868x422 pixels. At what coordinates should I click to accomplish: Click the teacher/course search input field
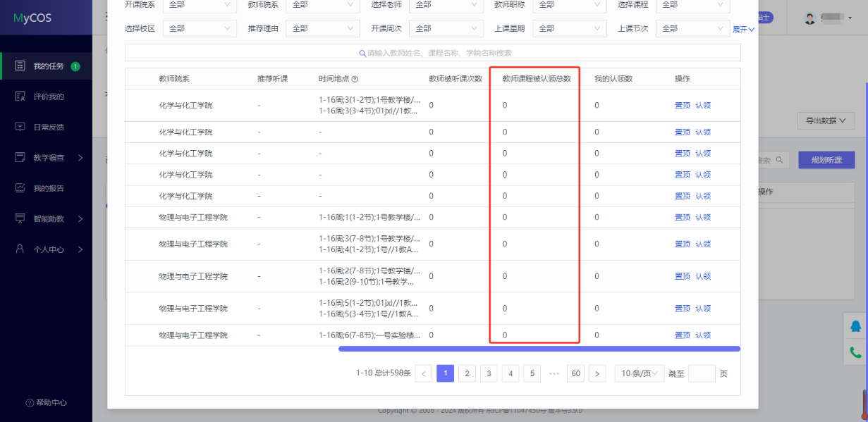[433, 53]
